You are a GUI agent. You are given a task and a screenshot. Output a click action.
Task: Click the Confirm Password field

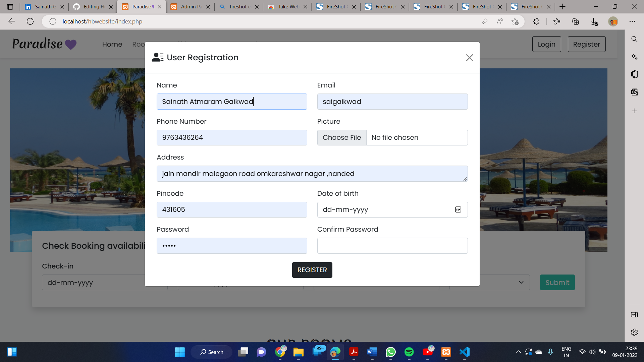pos(392,246)
